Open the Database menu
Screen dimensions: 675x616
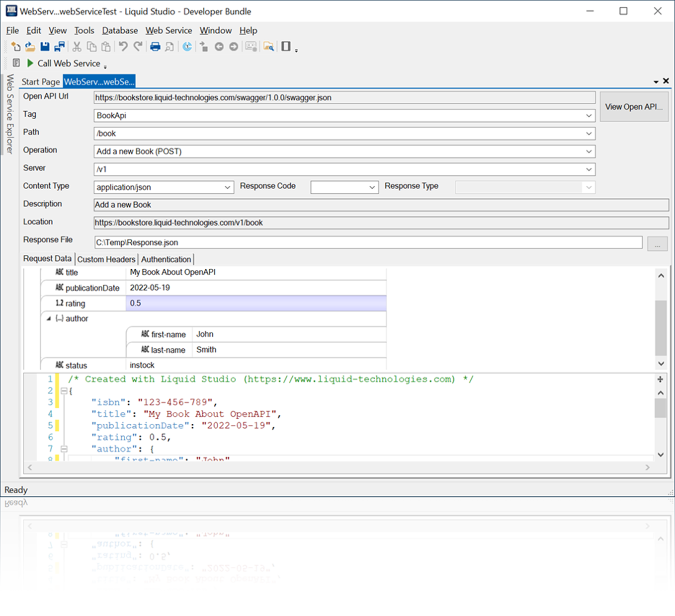pyautogui.click(x=120, y=31)
